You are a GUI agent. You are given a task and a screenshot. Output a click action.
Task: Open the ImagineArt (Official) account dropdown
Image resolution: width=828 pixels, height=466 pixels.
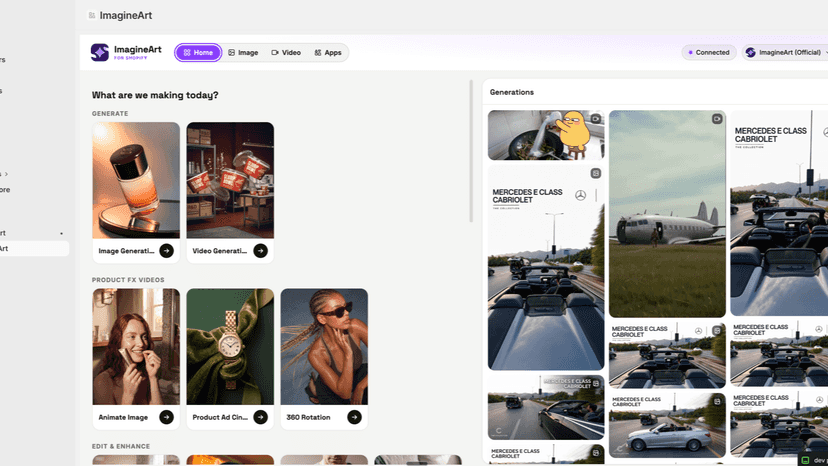click(x=785, y=52)
